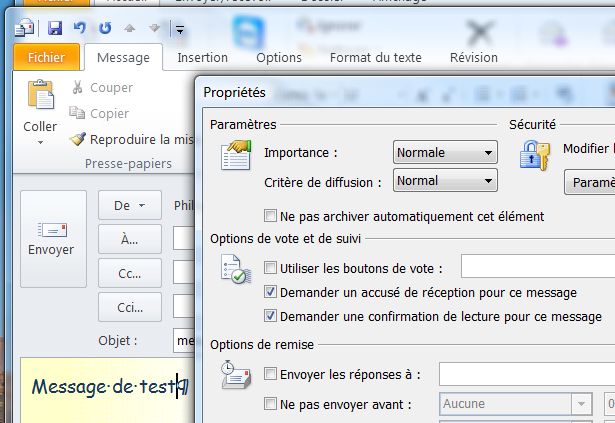
Task: Click the Save icon in quick access toolbar
Action: pos(55,28)
